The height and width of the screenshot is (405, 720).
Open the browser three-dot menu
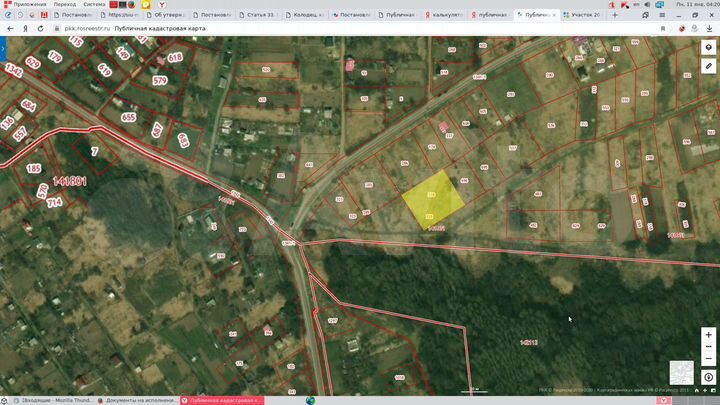[x=711, y=29]
